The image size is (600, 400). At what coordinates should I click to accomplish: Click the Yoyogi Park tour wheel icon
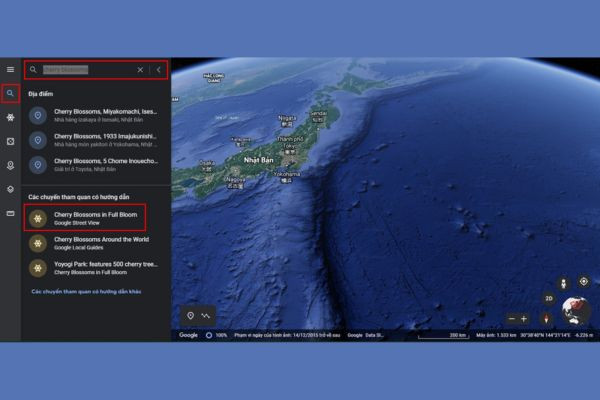[38, 268]
